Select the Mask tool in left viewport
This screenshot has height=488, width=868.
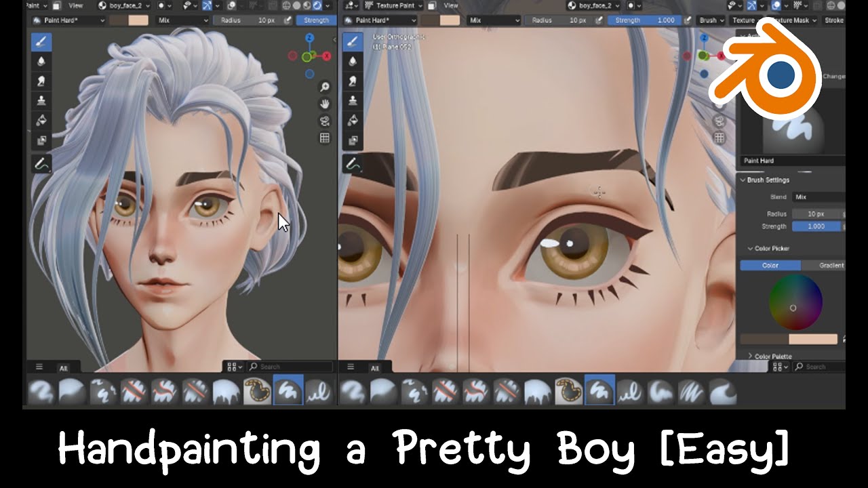[x=41, y=141]
